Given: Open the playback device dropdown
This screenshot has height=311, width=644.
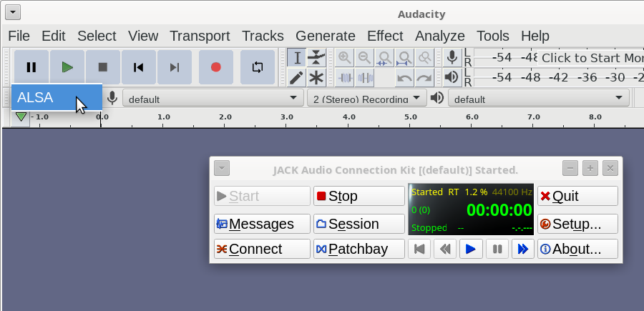Looking at the screenshot, I should 538,99.
